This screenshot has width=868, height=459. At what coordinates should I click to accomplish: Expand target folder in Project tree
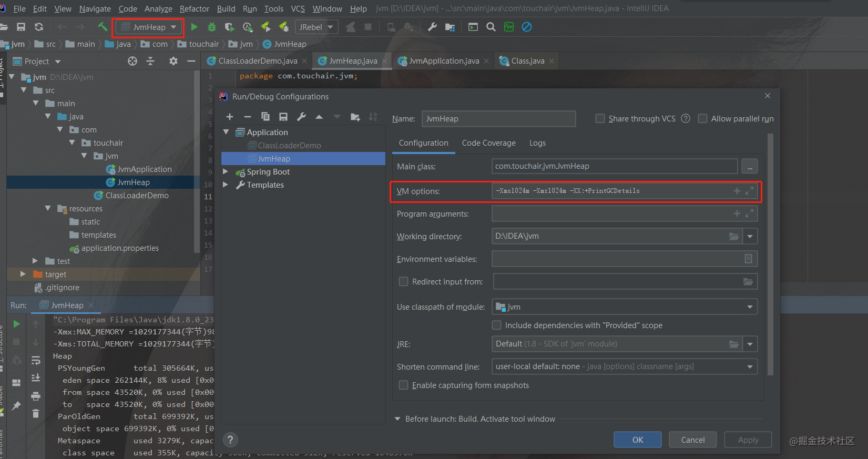point(23,274)
